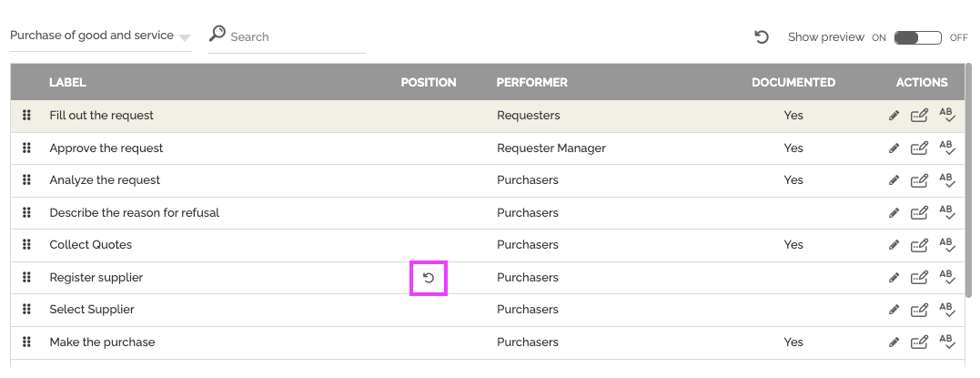
Task: Click the magnifying glass search icon
Action: [x=217, y=33]
